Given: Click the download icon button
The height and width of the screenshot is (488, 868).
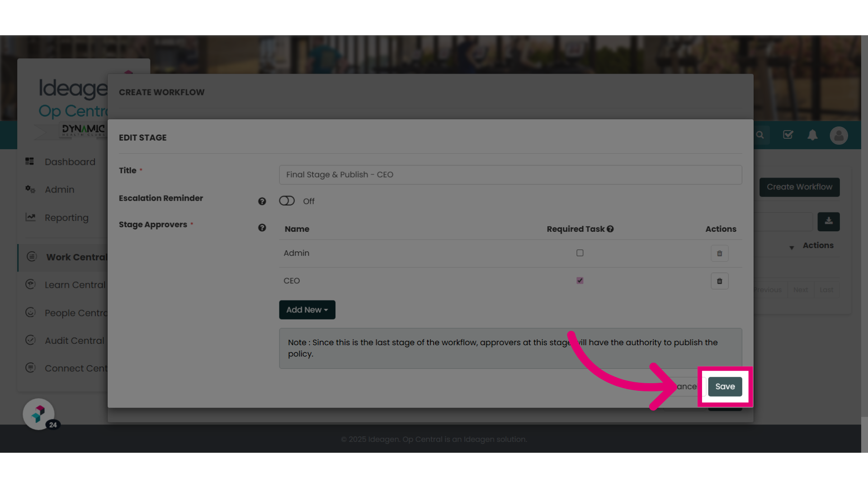Looking at the screenshot, I should click(x=828, y=221).
